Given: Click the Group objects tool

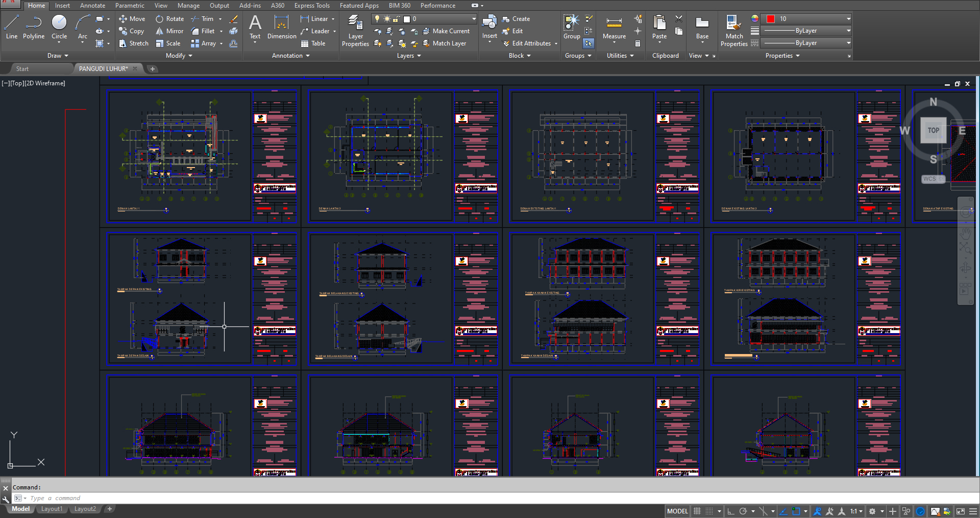Looking at the screenshot, I should [572, 27].
